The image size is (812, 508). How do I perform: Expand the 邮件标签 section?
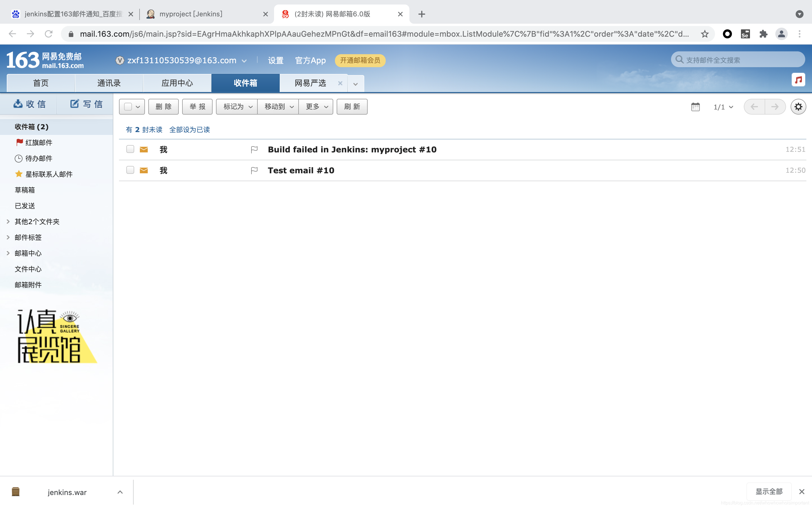click(8, 237)
